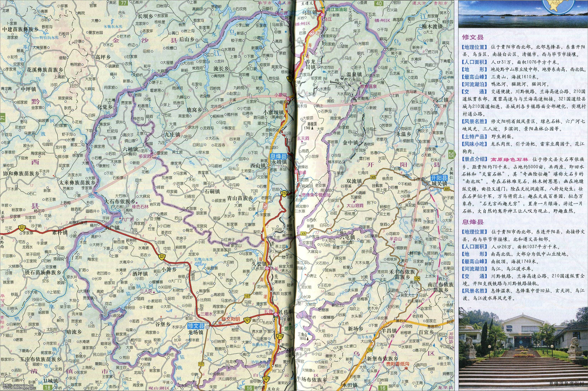Click the 【风味小吃】 label in the sidebar
The width and height of the screenshot is (588, 391).
pos(474,144)
